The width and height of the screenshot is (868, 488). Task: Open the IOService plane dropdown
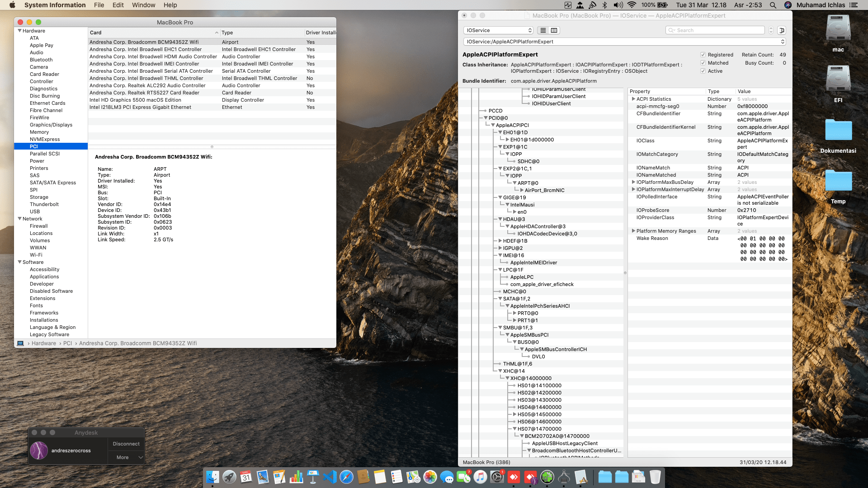point(499,30)
